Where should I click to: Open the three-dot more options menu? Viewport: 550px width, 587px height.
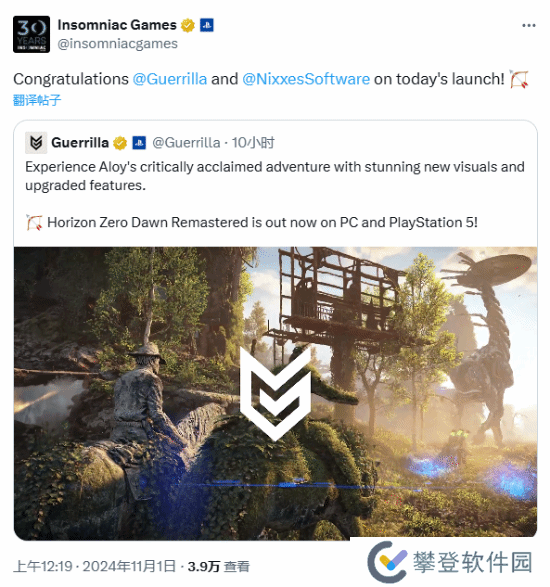(529, 25)
